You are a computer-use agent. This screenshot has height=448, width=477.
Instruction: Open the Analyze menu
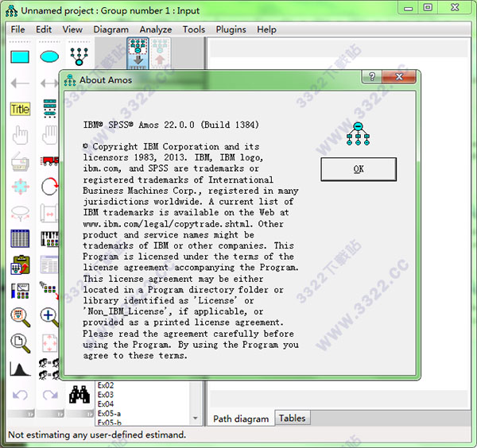[x=156, y=29]
